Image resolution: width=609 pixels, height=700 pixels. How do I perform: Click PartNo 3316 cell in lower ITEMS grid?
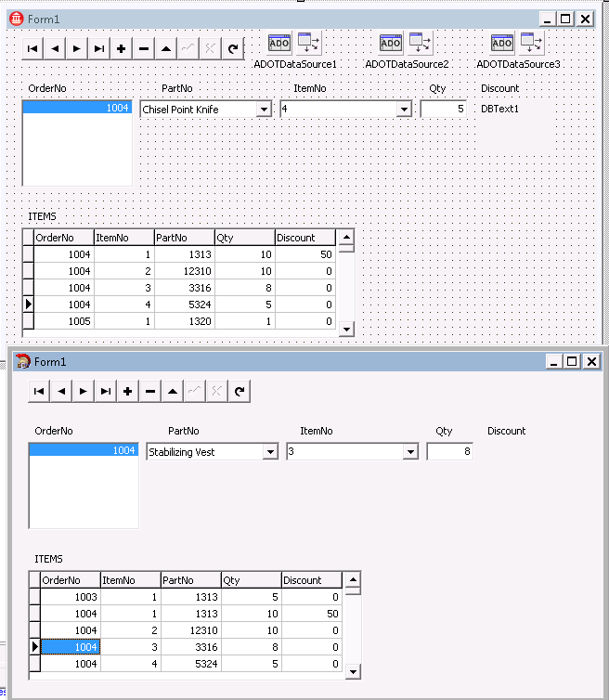tap(191, 647)
